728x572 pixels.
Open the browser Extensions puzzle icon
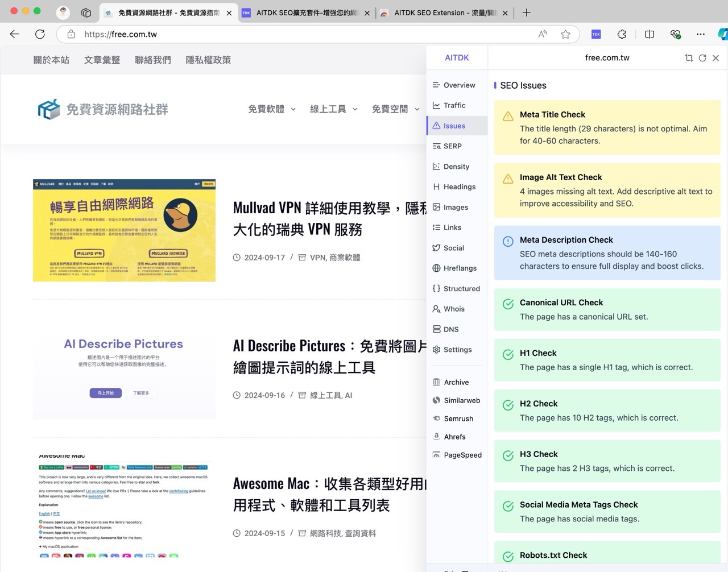(622, 34)
